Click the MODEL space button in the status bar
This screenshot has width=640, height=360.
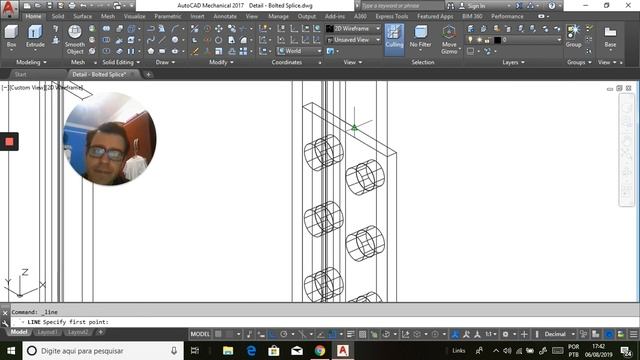(x=200, y=334)
